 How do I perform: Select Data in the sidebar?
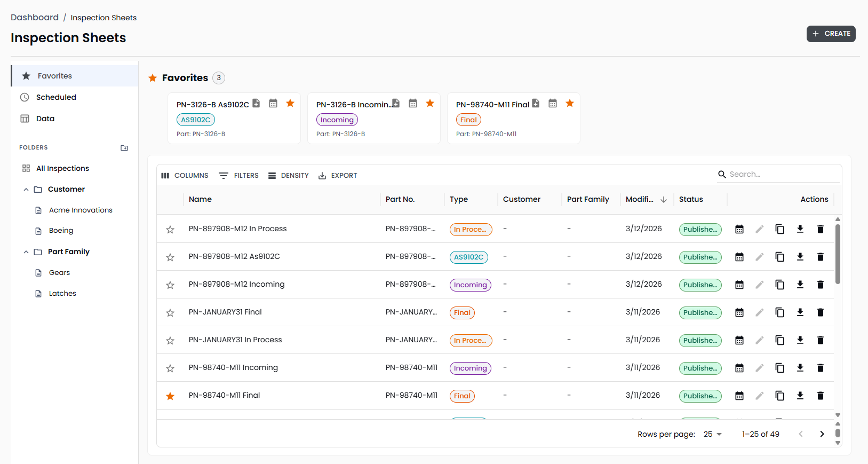coord(45,119)
